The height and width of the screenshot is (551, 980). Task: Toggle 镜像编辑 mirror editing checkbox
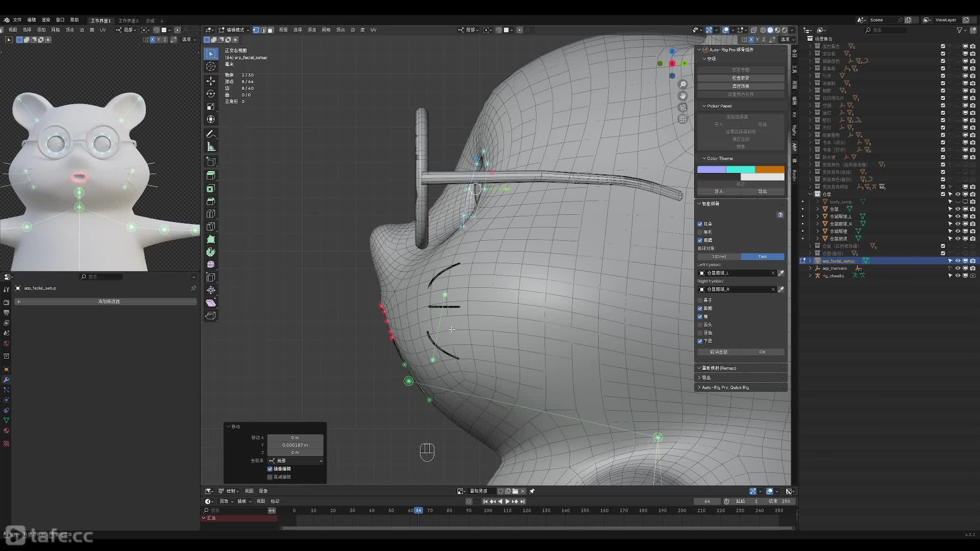[270, 469]
